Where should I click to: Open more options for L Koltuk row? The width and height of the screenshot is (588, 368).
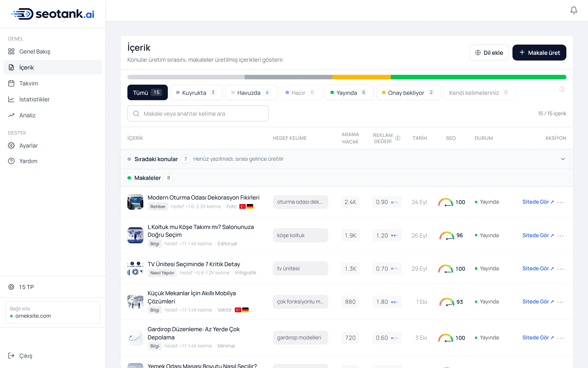click(x=560, y=236)
